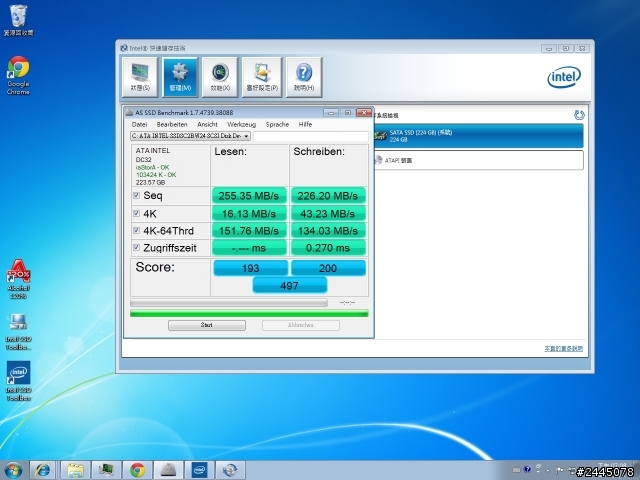Open File Explorer folder icon in taskbar
Image resolution: width=640 pixels, height=480 pixels.
coord(75,470)
